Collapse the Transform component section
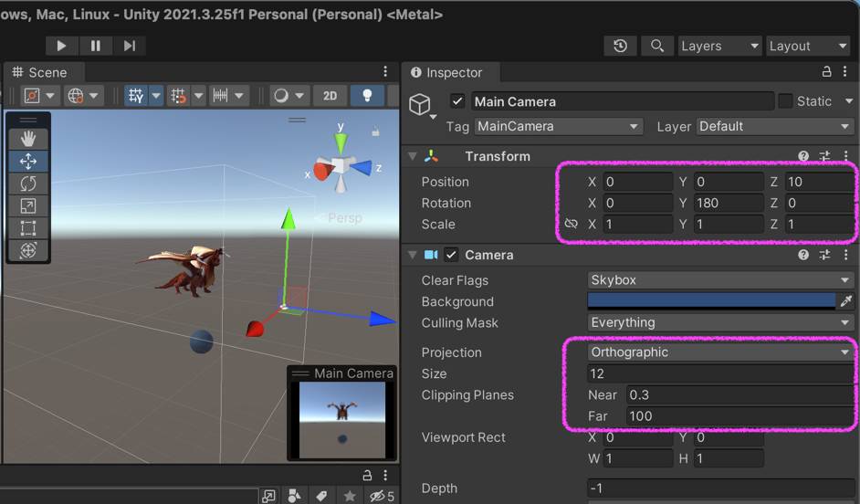860x504 pixels. pos(413,156)
